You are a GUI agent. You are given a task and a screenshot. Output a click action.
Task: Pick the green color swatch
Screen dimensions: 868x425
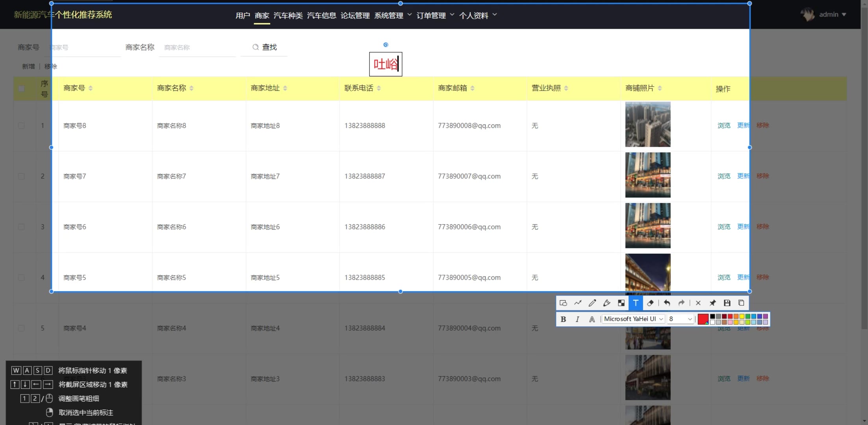point(748,316)
